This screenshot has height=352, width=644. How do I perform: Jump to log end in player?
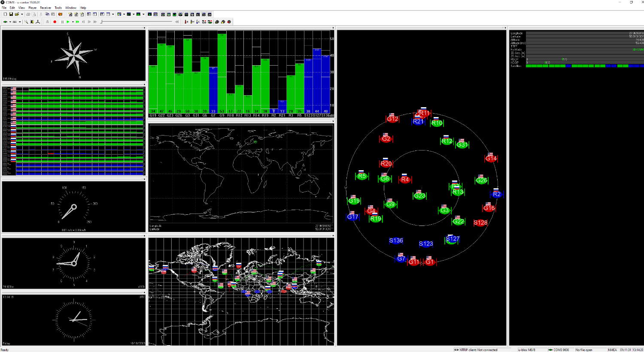(x=177, y=22)
